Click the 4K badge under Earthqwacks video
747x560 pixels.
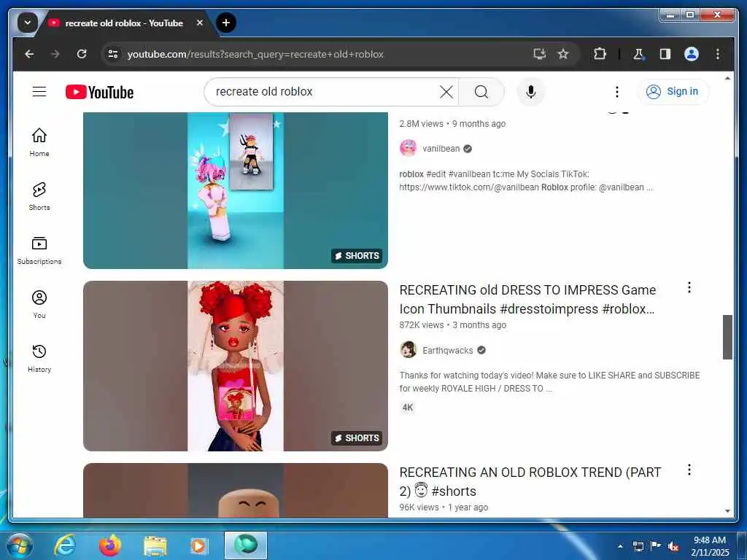coord(408,408)
